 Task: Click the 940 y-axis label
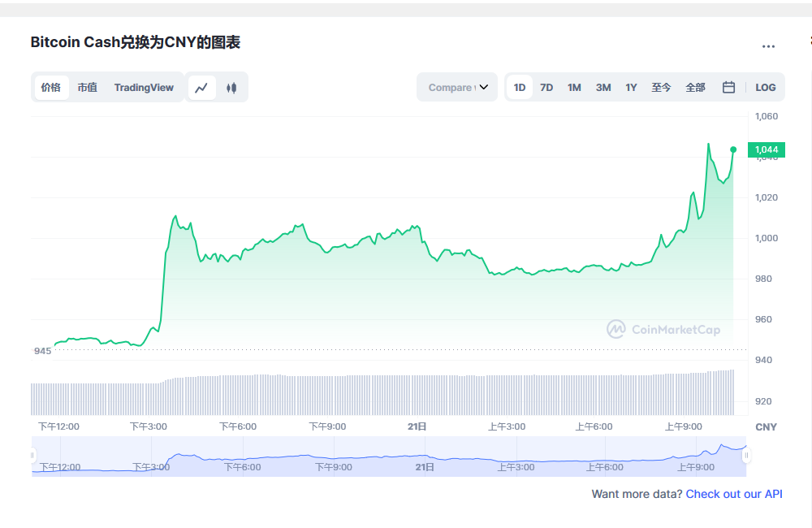(x=763, y=360)
